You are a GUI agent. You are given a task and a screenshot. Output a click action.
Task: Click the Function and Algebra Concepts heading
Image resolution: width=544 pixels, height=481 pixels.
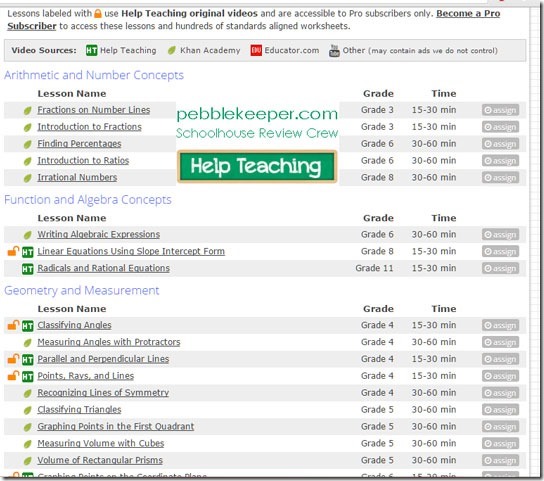[88, 200]
